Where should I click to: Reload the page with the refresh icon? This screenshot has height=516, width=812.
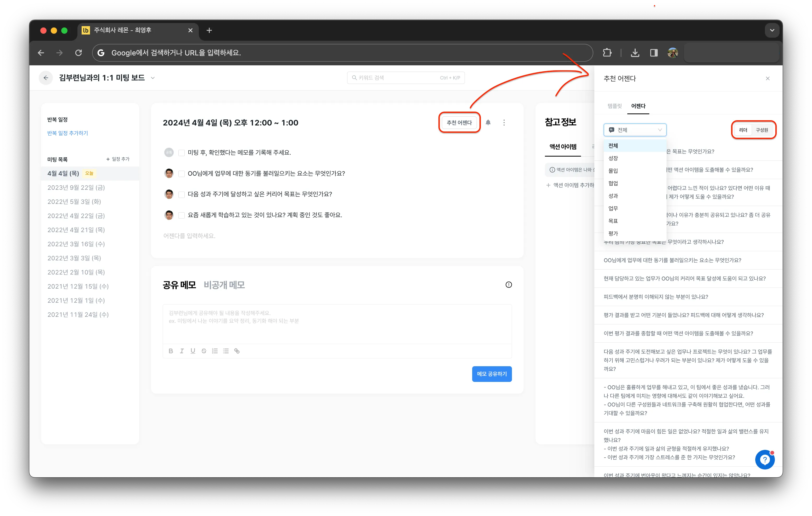pos(78,53)
